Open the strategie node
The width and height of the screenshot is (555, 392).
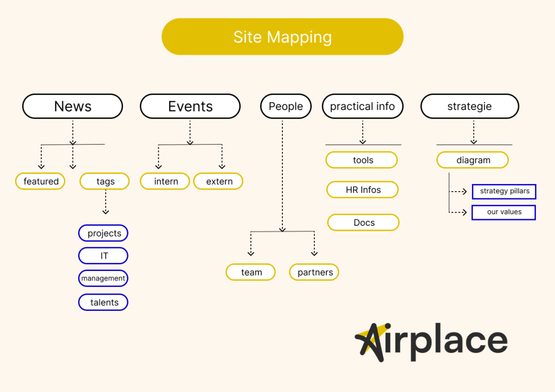point(469,107)
